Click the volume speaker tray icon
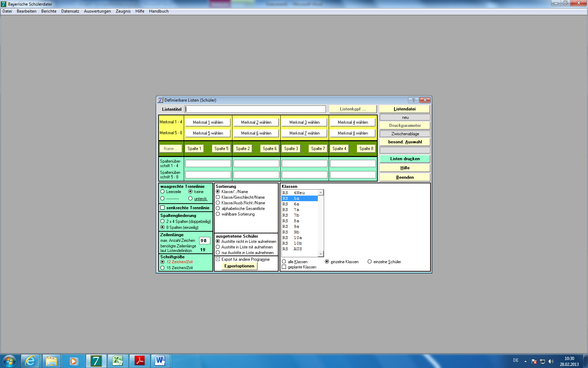 [x=551, y=361]
